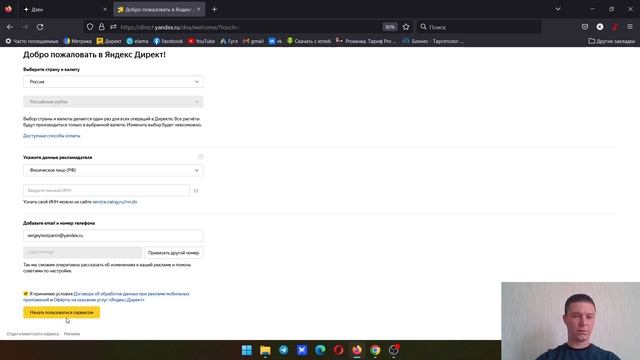Open the Pocket save icon in the toolbar

(x=585, y=27)
